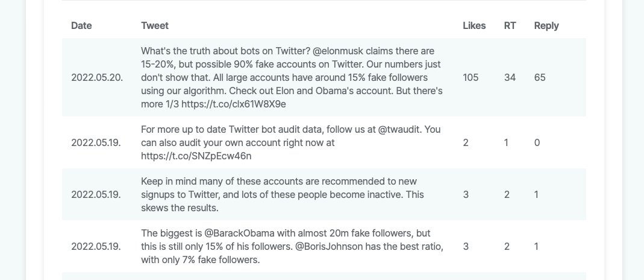Click the Date column header
Screen dimensions: 644x280
(x=81, y=25)
